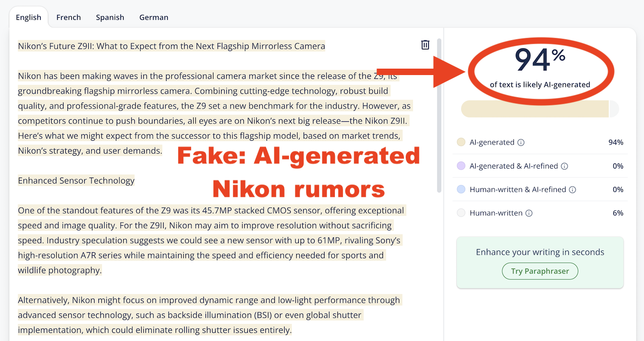Viewport: 644px width, 341px height.
Task: Click the gray Human-written color dot
Action: coord(461,213)
